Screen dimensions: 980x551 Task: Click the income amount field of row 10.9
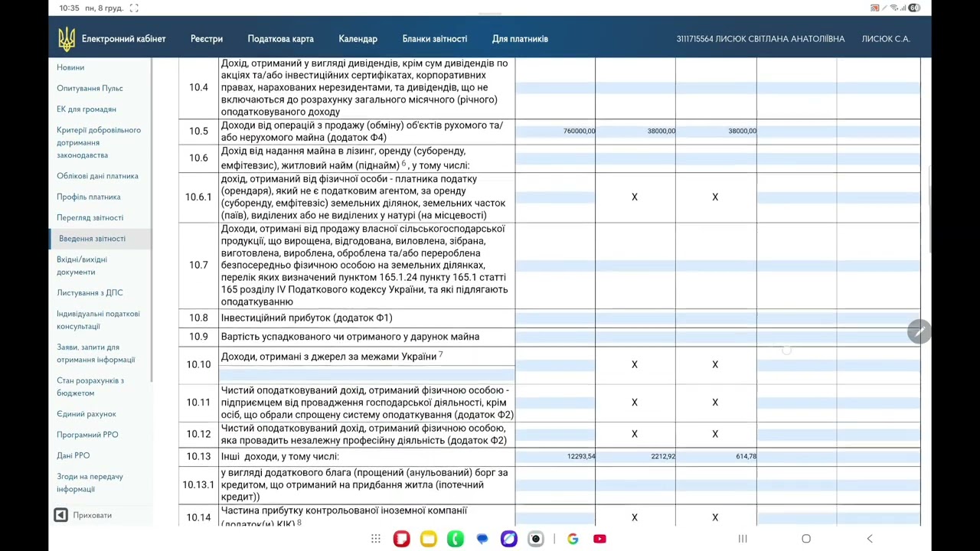tap(555, 337)
